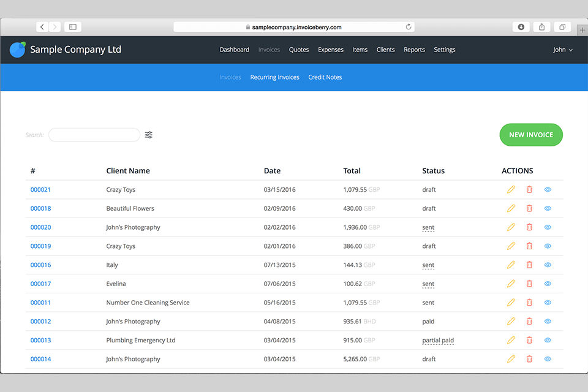The width and height of the screenshot is (588, 392).
Task: Edit invoice 000017 with pencil icon
Action: click(x=511, y=284)
